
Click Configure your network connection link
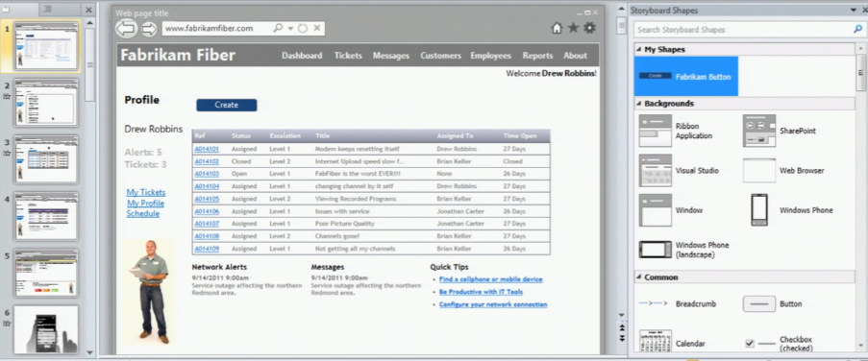[493, 304]
